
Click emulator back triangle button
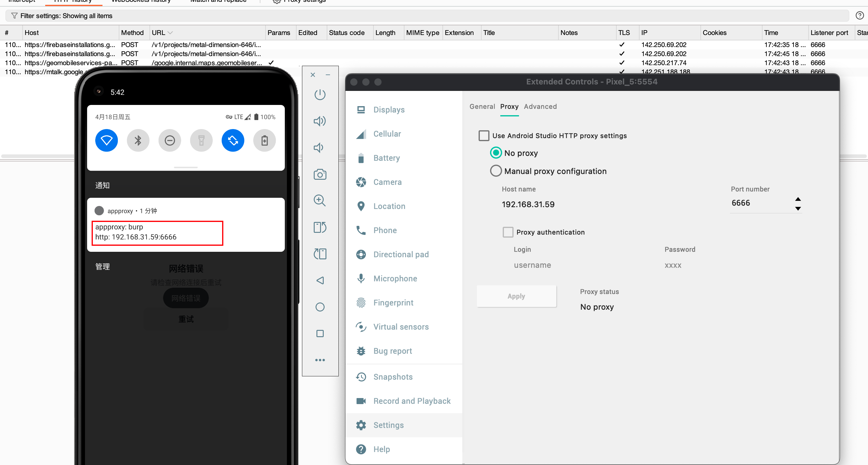(320, 280)
